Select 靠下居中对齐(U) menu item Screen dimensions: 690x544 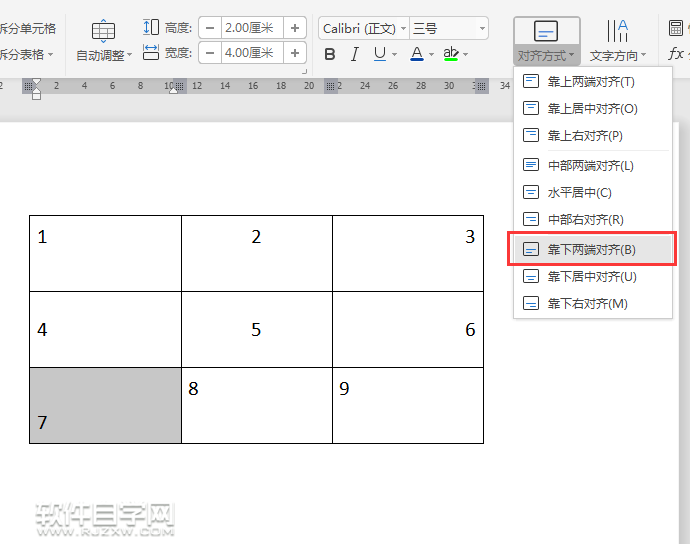pos(592,277)
